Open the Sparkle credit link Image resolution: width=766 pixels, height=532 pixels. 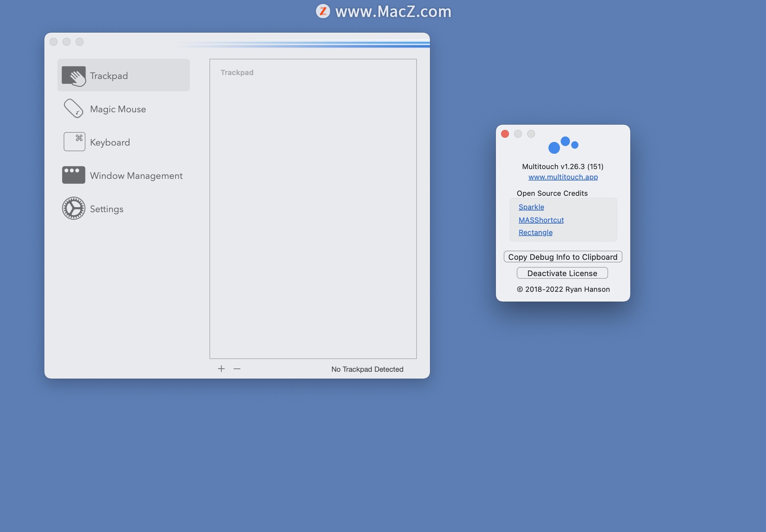[x=531, y=207]
